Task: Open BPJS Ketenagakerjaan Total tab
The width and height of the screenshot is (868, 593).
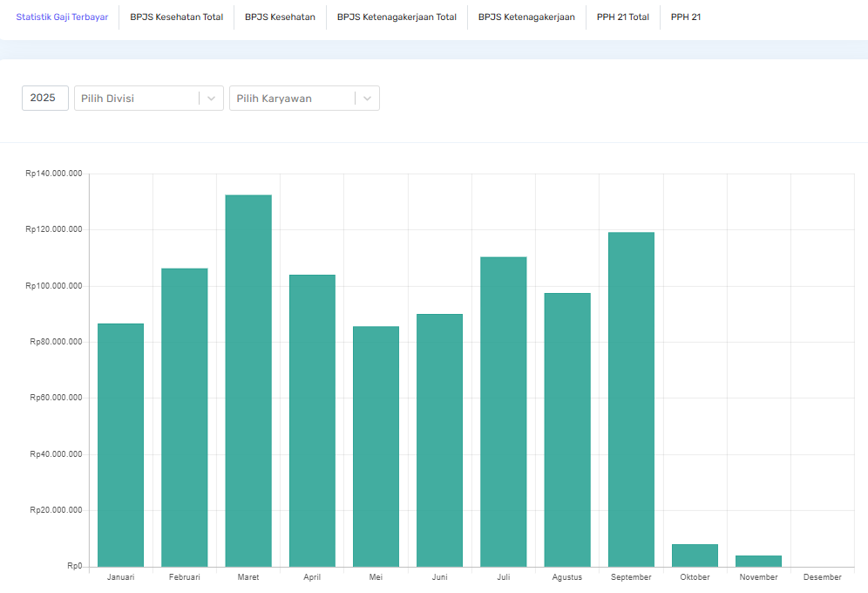Action: point(397,17)
